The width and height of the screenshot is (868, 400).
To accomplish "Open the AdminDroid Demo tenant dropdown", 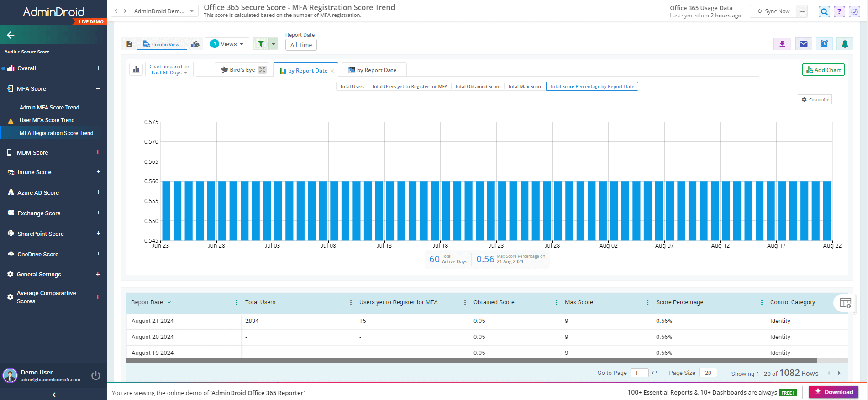I will tap(164, 11).
